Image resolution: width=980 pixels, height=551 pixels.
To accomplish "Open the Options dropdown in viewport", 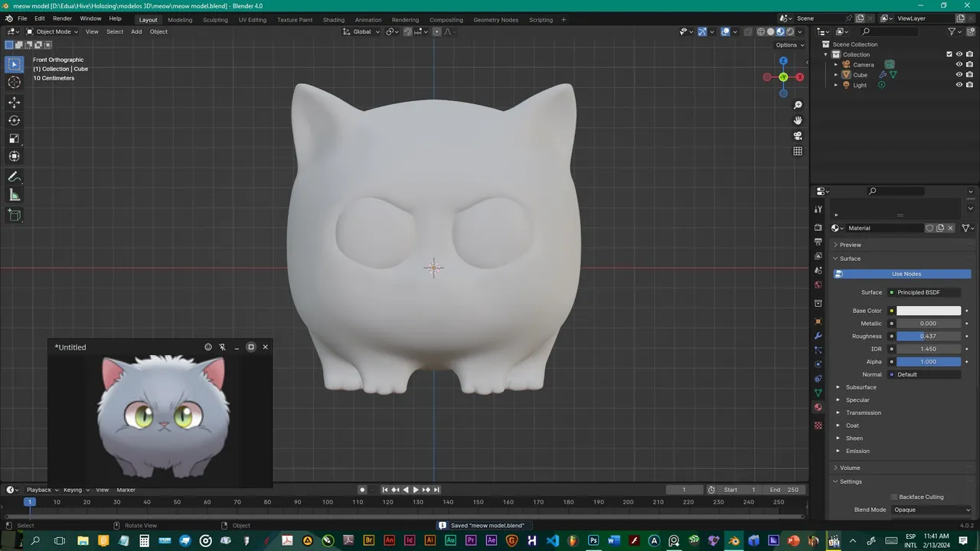I will 789,45.
